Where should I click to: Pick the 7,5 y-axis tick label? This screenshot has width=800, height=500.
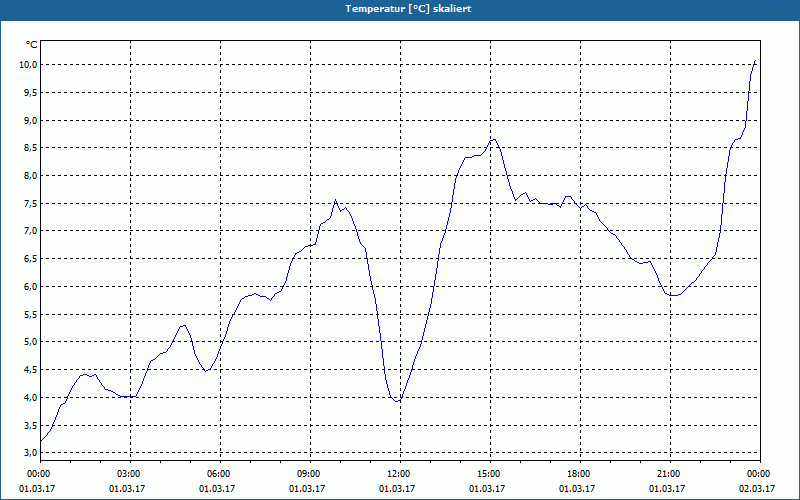[30, 204]
